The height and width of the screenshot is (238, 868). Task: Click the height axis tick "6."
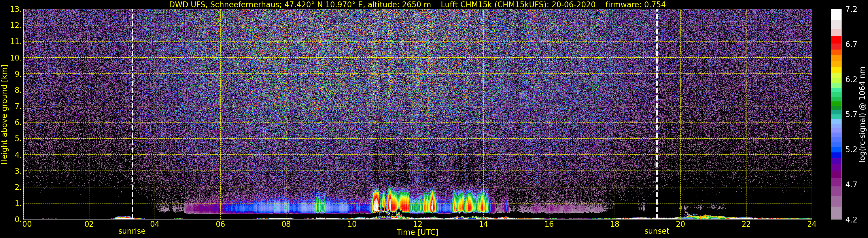[18, 122]
